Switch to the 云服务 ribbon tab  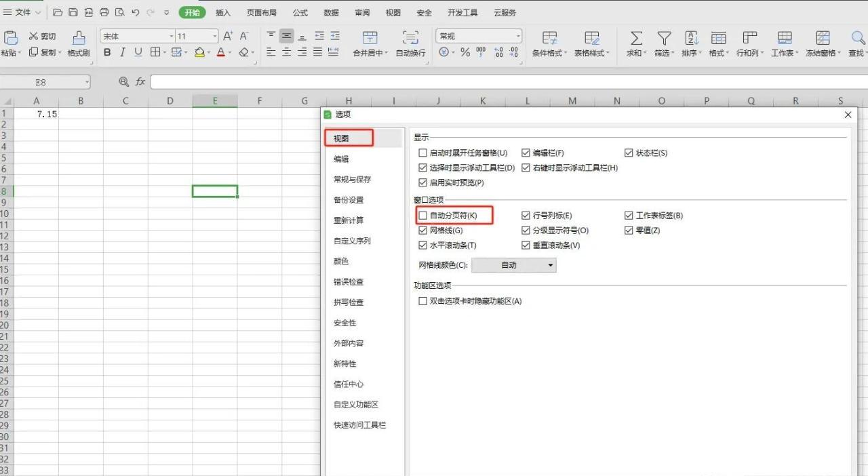(505, 12)
